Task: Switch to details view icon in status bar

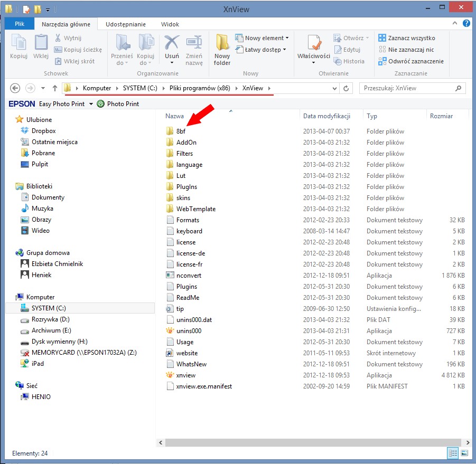Action: click(453, 453)
